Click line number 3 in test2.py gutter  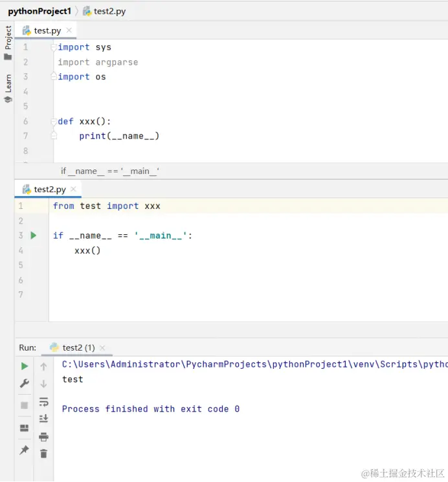[x=21, y=236]
